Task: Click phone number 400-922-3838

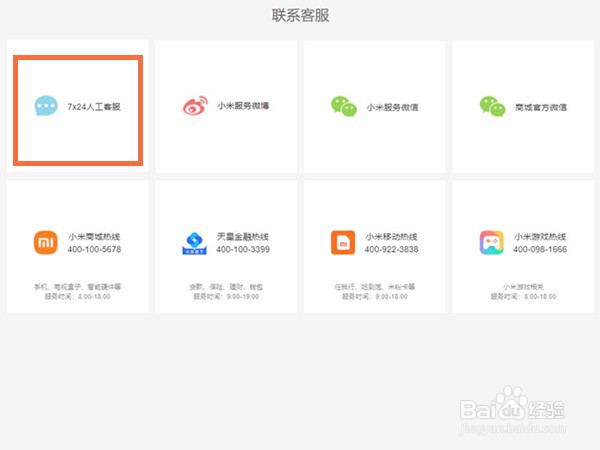Action: point(391,249)
